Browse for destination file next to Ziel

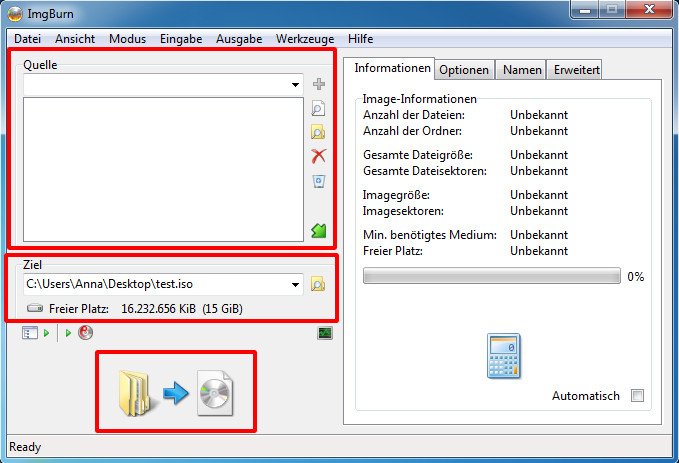tap(318, 285)
